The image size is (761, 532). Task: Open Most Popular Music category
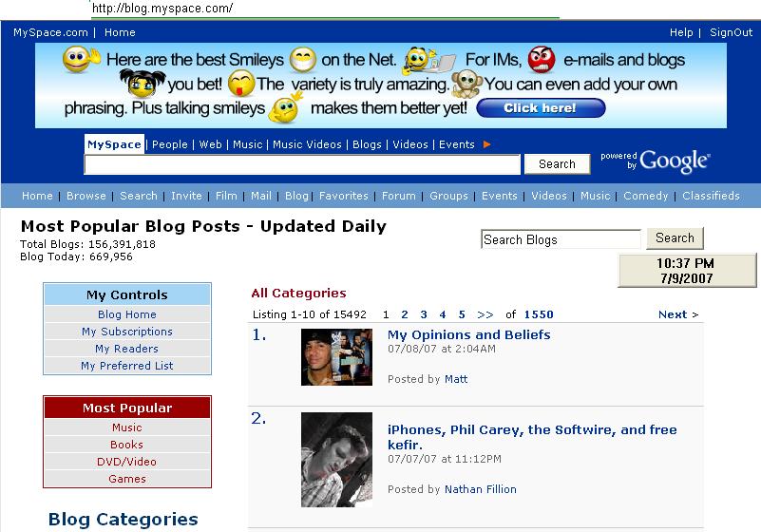(x=127, y=427)
